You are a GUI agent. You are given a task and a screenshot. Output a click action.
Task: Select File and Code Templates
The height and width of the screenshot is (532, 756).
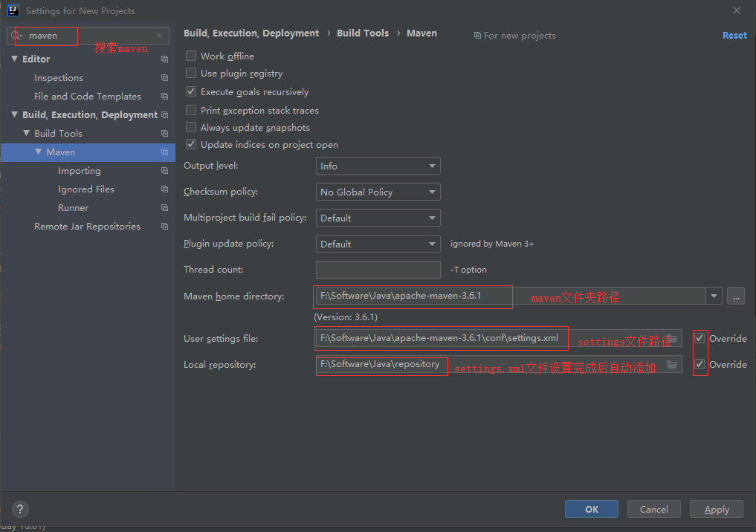(88, 97)
